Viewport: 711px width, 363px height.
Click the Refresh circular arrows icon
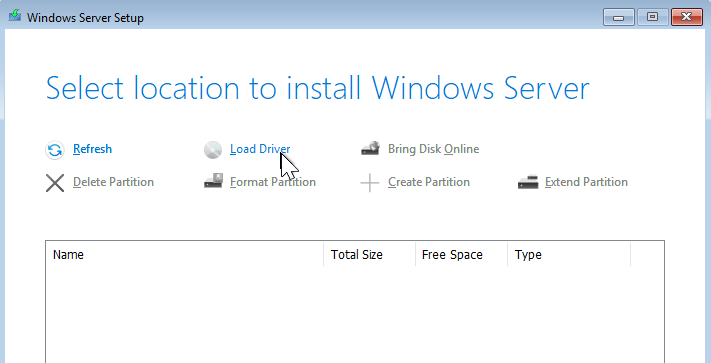55,150
